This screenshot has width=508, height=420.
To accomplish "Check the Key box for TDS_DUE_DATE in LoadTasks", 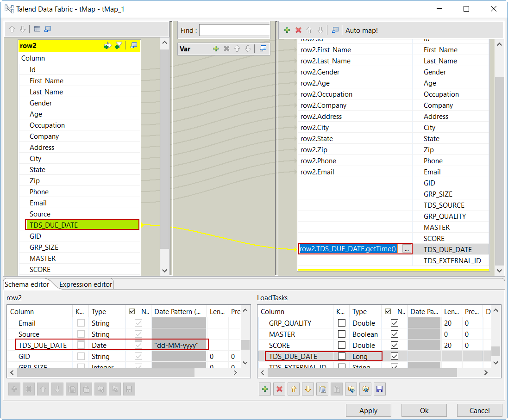I will pos(342,356).
